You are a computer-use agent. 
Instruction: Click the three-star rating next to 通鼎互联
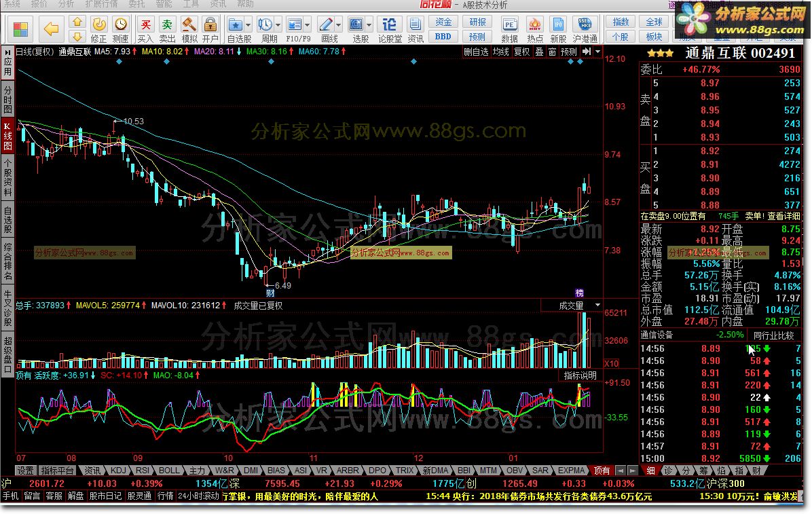(x=661, y=53)
